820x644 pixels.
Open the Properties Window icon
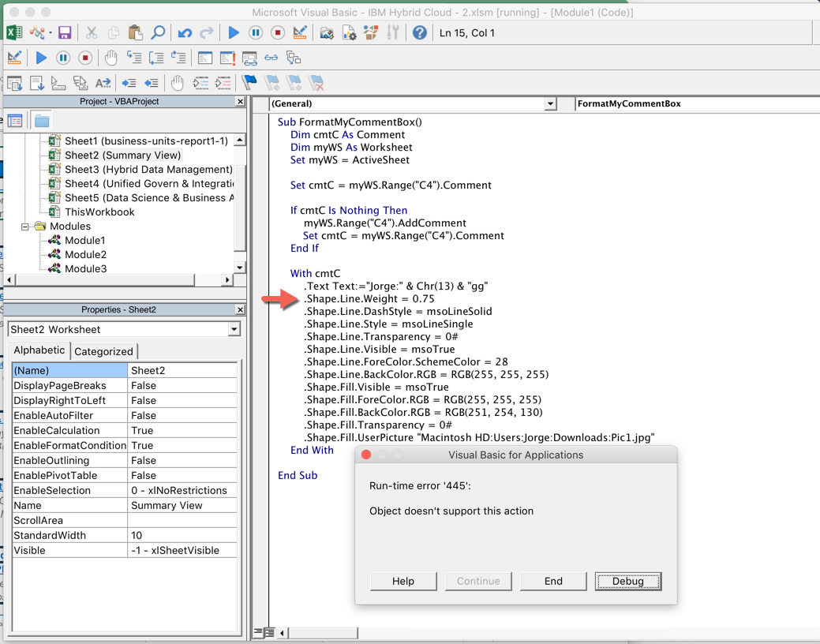(349, 33)
